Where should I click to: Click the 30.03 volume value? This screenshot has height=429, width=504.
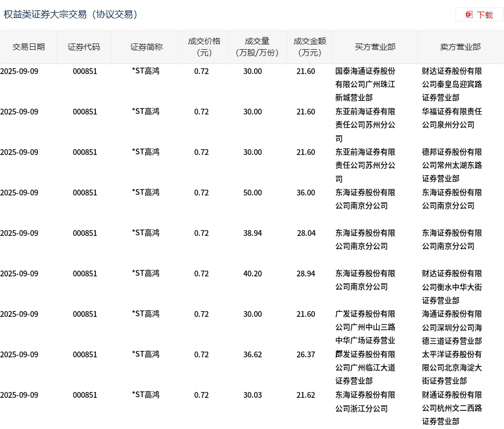tap(253, 395)
